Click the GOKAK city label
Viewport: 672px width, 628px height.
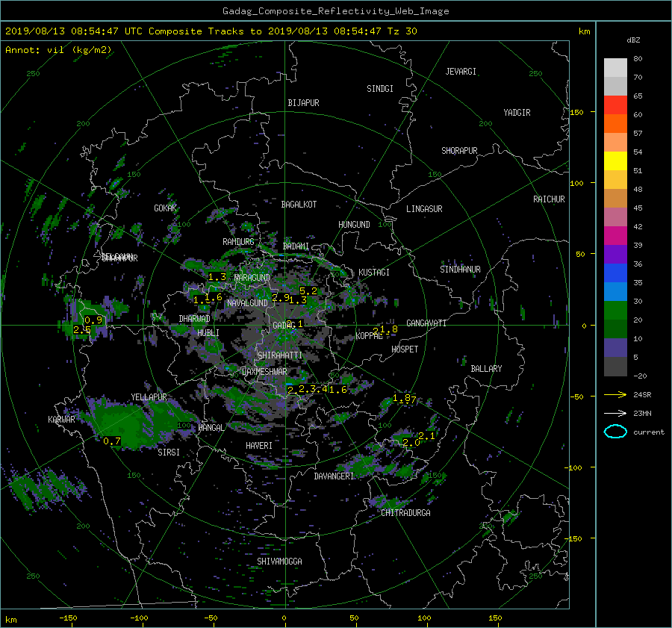point(165,208)
